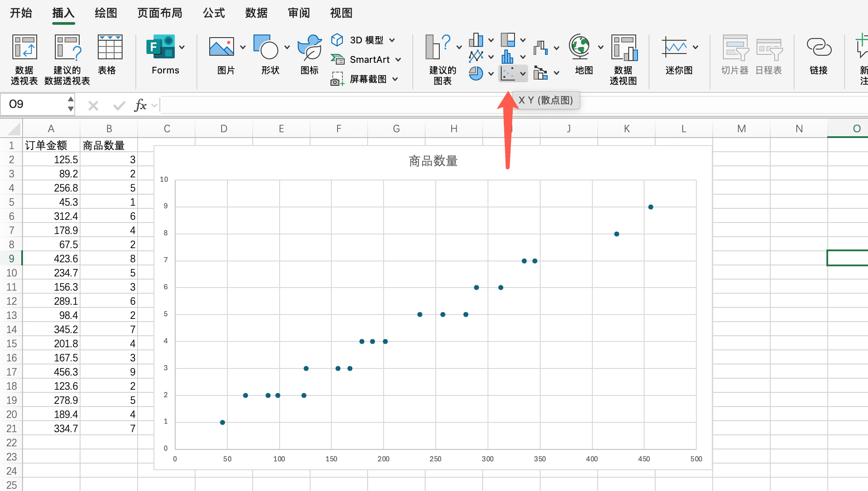
Task: Click the pie chart icon
Action: click(476, 73)
